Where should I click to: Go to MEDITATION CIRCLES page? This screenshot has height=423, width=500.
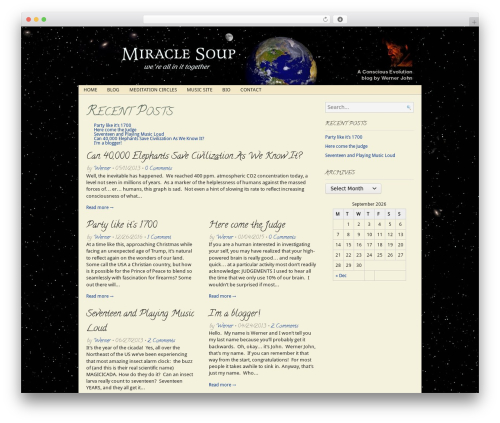[x=153, y=90]
